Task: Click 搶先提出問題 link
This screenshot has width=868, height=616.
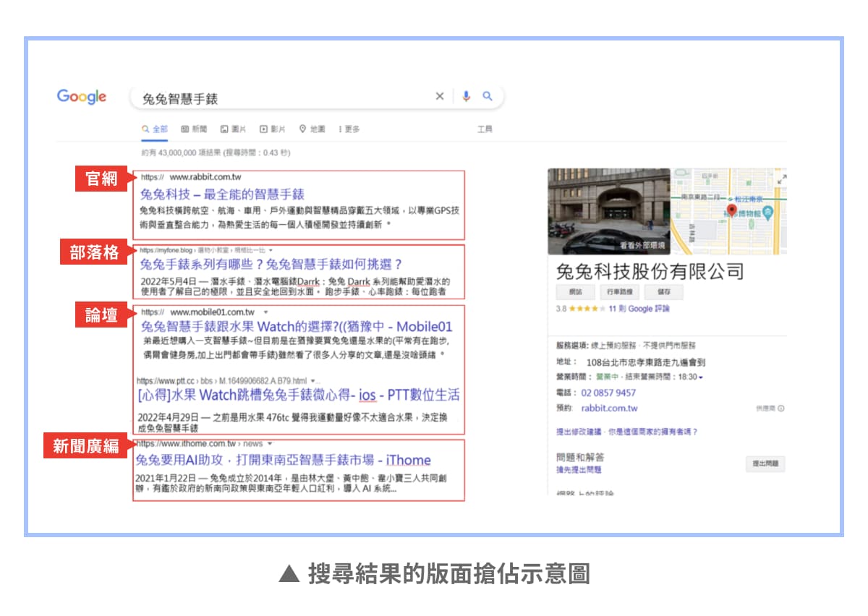Action: pyautogui.click(x=579, y=470)
